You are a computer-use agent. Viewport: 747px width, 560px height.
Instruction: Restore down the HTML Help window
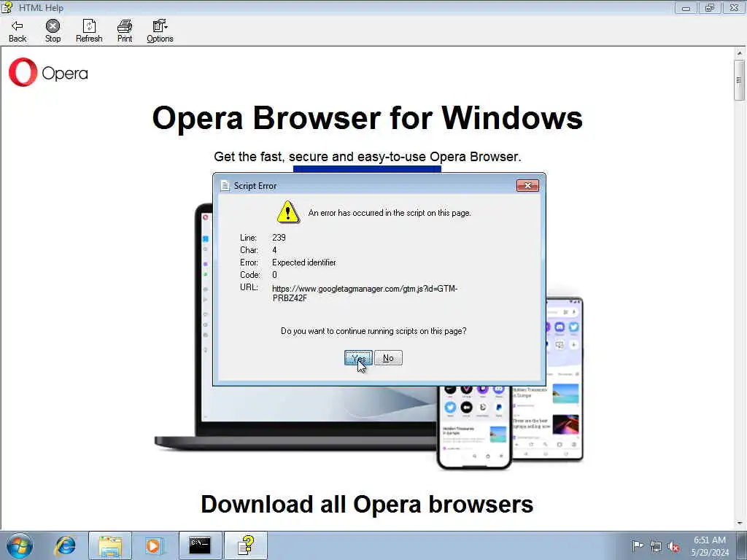(710, 7)
